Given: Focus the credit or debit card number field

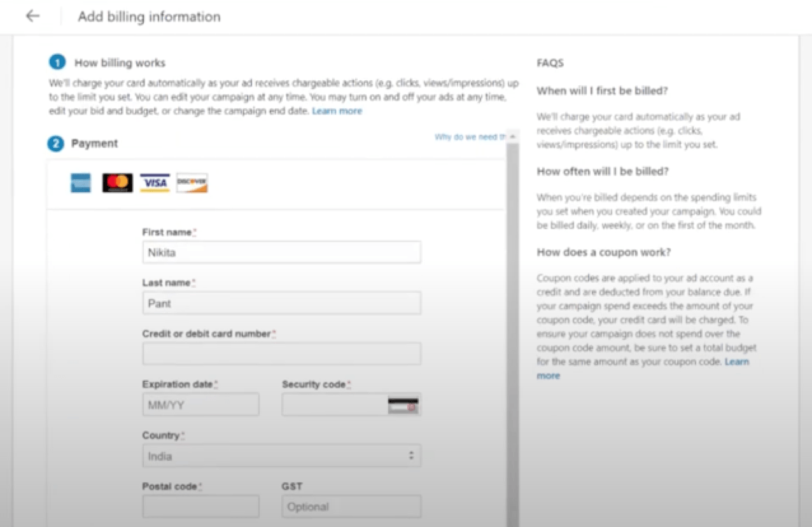Looking at the screenshot, I should [281, 354].
